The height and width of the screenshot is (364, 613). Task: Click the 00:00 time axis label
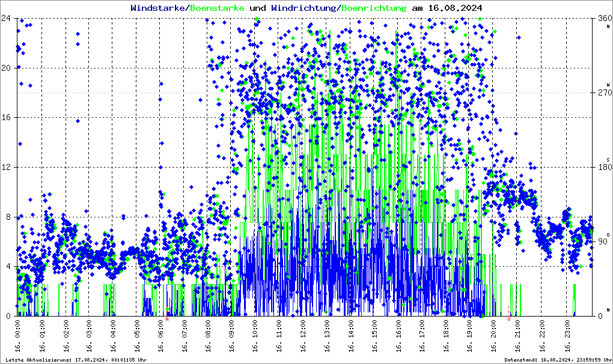pyautogui.click(x=19, y=336)
